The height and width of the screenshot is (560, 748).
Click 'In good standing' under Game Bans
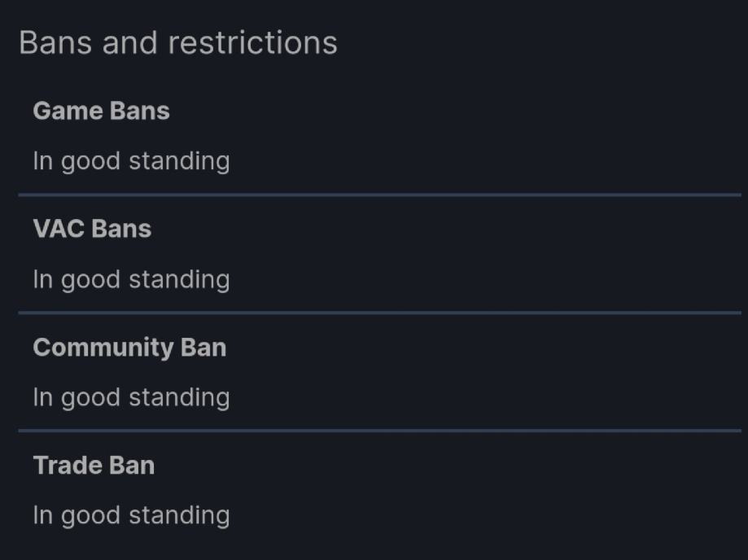131,161
